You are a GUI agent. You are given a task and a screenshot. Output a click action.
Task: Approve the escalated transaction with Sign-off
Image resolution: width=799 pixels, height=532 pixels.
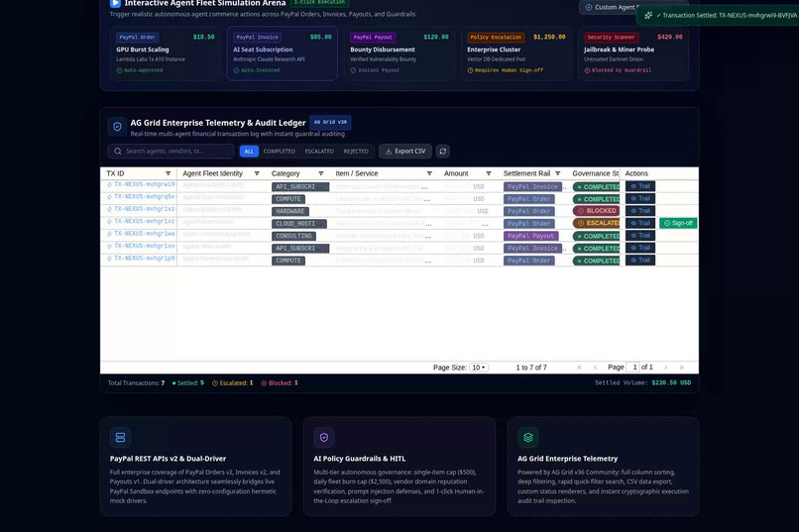678,223
